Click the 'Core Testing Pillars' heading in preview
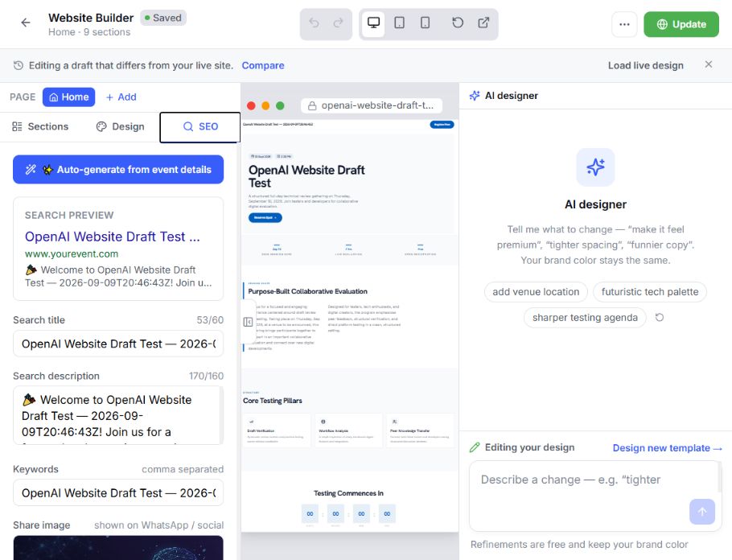Image resolution: width=732 pixels, height=560 pixels. click(x=272, y=401)
